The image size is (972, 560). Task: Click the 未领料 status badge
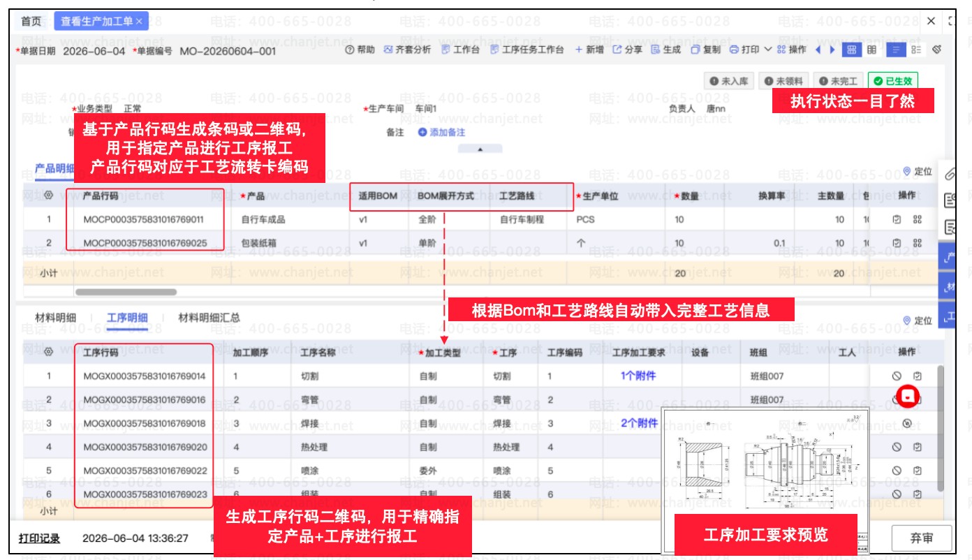pyautogui.click(x=783, y=82)
